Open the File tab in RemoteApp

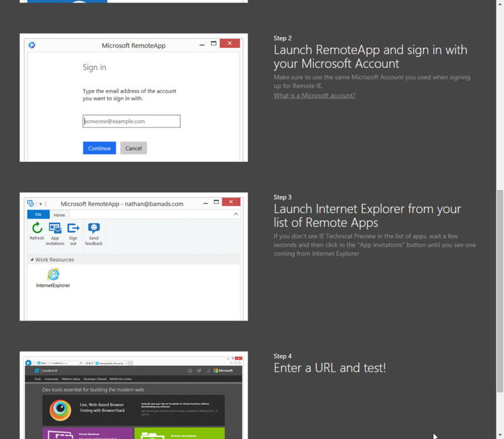click(x=38, y=214)
